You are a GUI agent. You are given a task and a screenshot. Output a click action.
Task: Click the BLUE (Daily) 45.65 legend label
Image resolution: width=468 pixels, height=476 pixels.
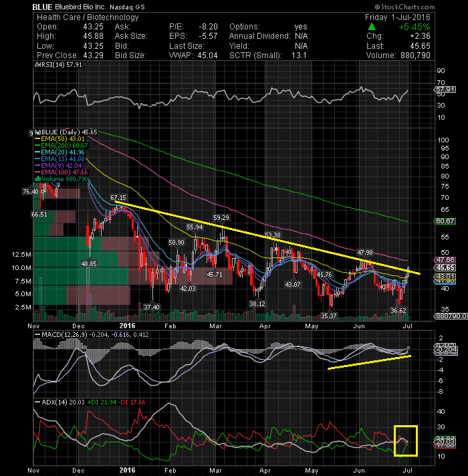point(70,132)
